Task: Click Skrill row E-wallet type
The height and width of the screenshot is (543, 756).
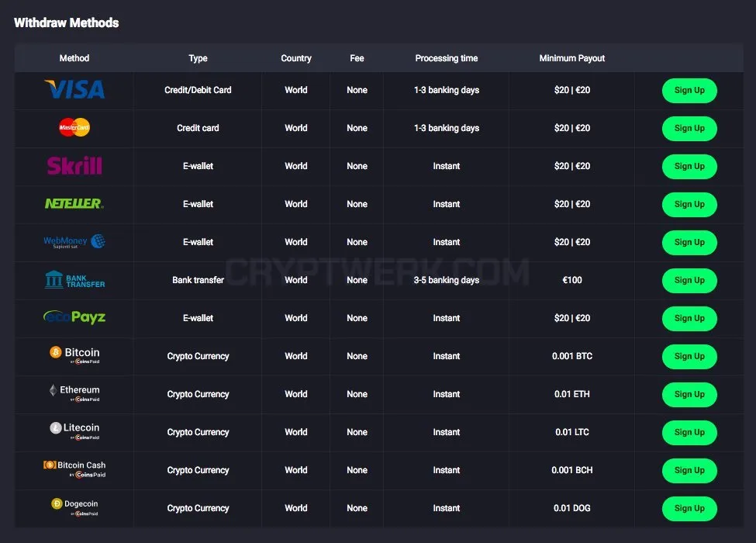Action: (198, 166)
